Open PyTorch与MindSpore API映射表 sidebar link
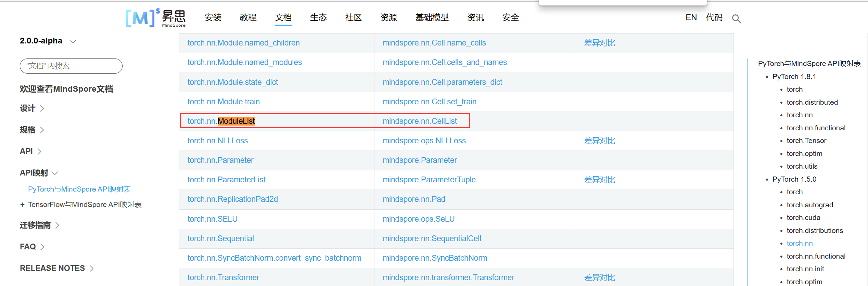This screenshot has width=868, height=286. (79, 189)
